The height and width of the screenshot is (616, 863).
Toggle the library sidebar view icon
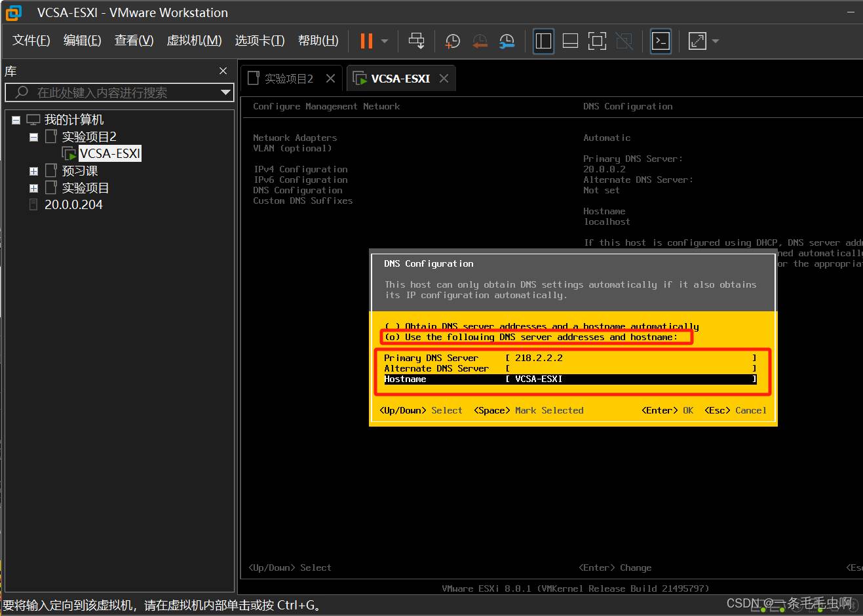click(543, 41)
